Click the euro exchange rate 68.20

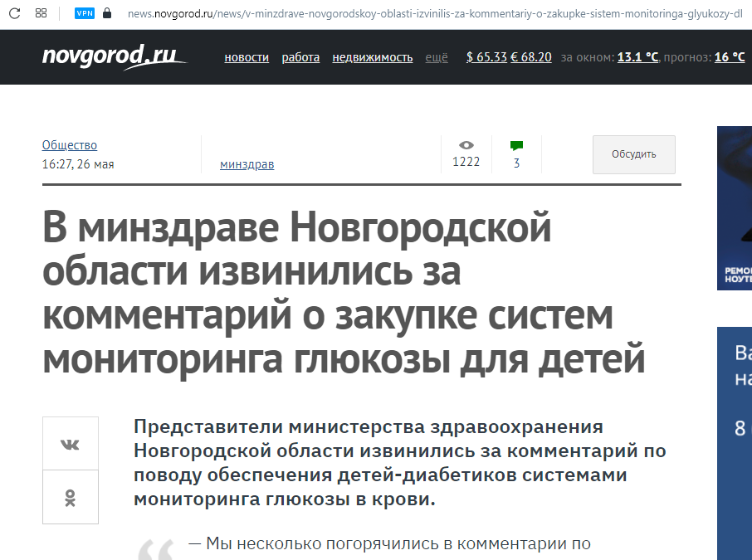click(531, 57)
